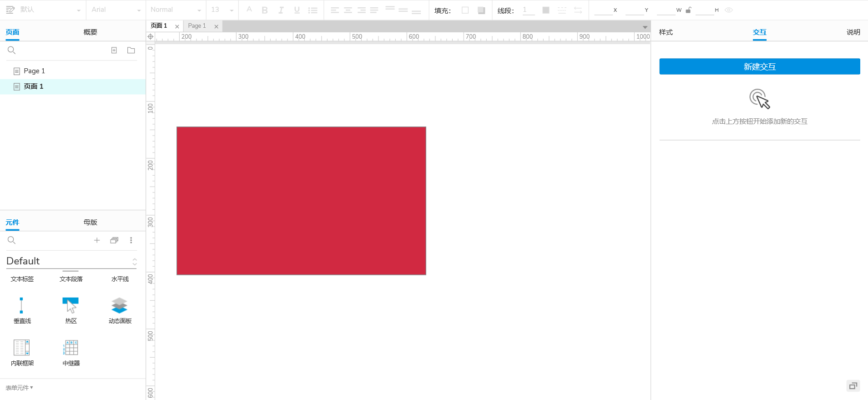Switch to the 交互 interactions tab
Screen dimensions: 868x400
tap(760, 32)
